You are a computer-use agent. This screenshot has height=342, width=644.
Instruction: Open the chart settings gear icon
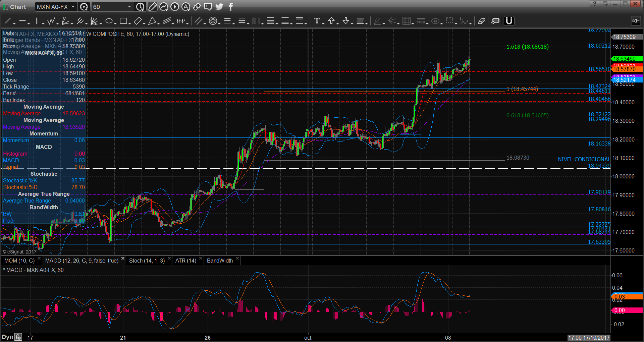tap(84, 7)
